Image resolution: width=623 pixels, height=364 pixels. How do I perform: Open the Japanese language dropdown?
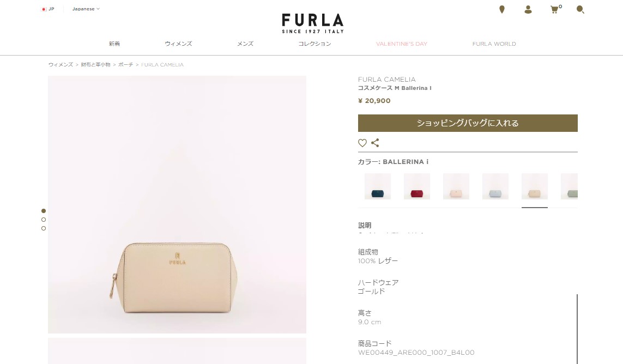click(x=86, y=9)
